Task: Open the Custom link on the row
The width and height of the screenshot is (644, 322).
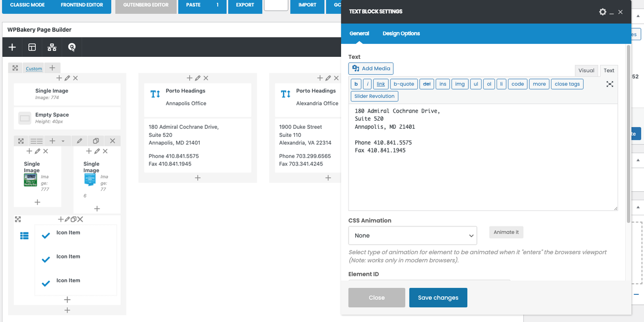Action: [x=34, y=68]
